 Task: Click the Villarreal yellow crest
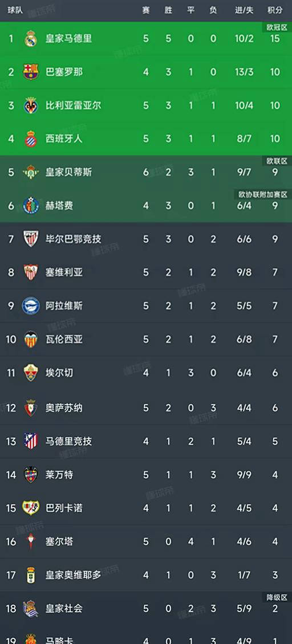[31, 105]
